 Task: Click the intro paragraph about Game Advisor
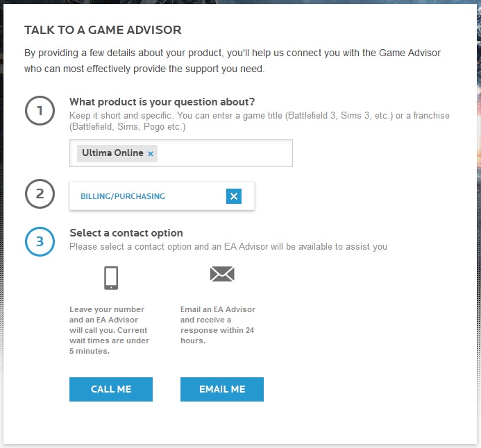click(233, 60)
